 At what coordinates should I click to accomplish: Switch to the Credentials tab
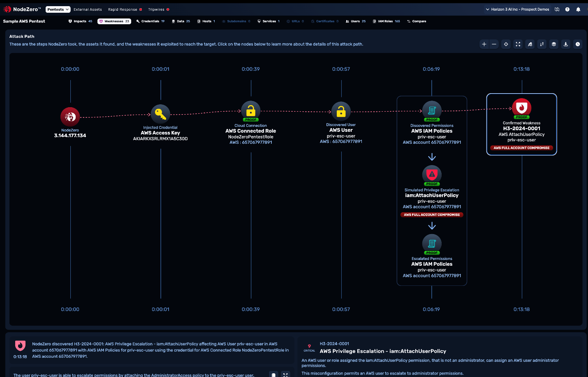tap(150, 21)
